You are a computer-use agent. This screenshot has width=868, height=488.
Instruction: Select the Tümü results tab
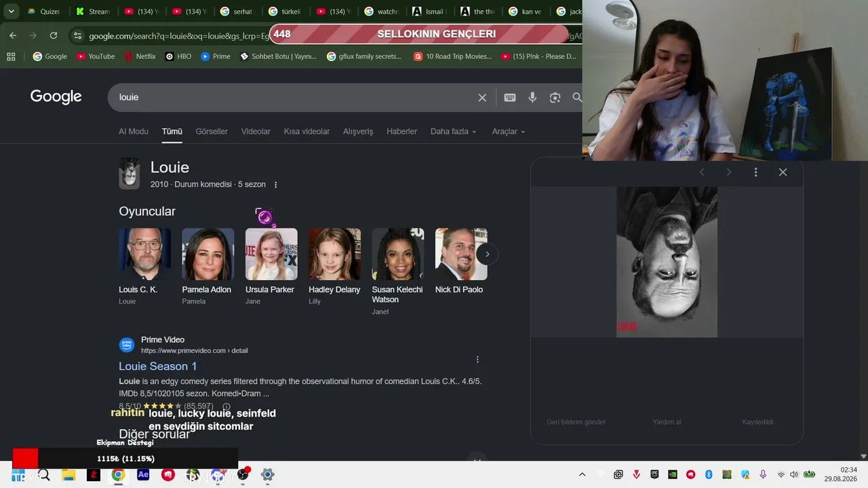(172, 131)
